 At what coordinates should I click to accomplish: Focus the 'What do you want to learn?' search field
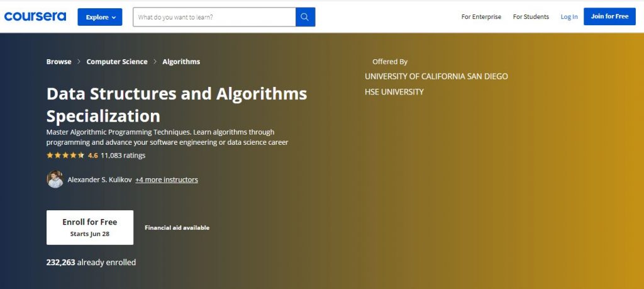click(x=214, y=17)
